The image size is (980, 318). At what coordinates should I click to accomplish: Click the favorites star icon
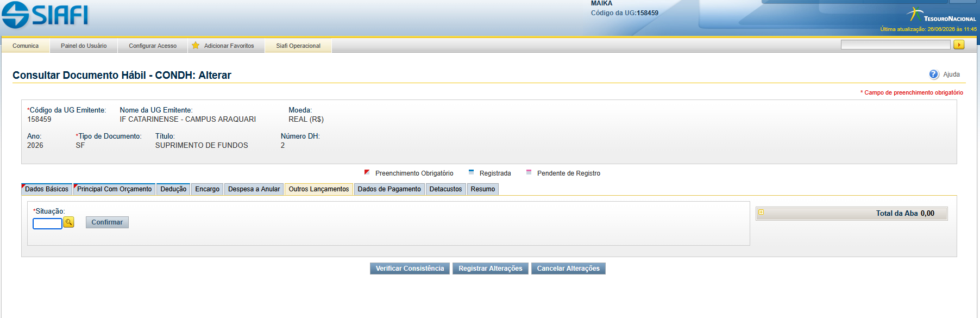pyautogui.click(x=196, y=46)
